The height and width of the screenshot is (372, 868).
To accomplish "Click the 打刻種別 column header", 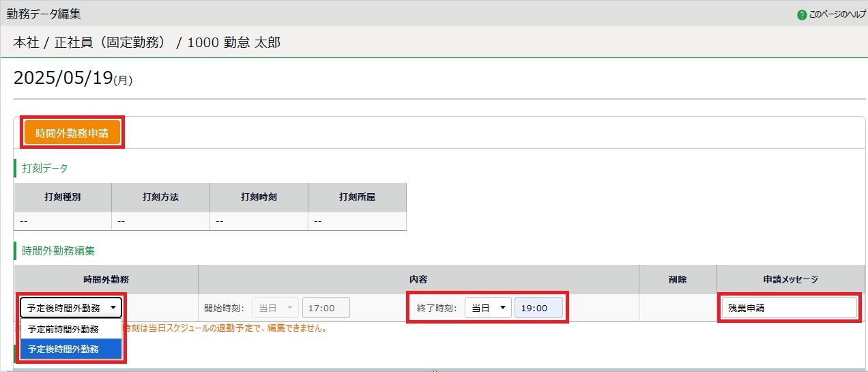I will pyautogui.click(x=63, y=197).
